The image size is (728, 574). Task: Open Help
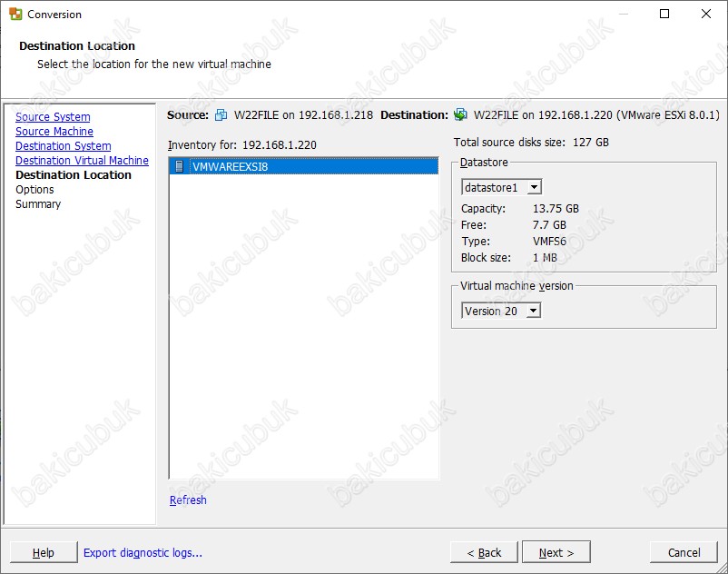click(x=44, y=552)
